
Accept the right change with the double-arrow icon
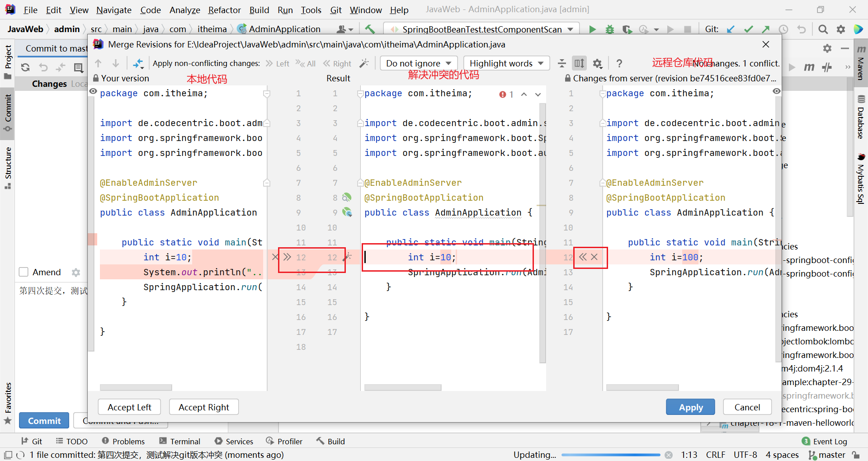(583, 257)
